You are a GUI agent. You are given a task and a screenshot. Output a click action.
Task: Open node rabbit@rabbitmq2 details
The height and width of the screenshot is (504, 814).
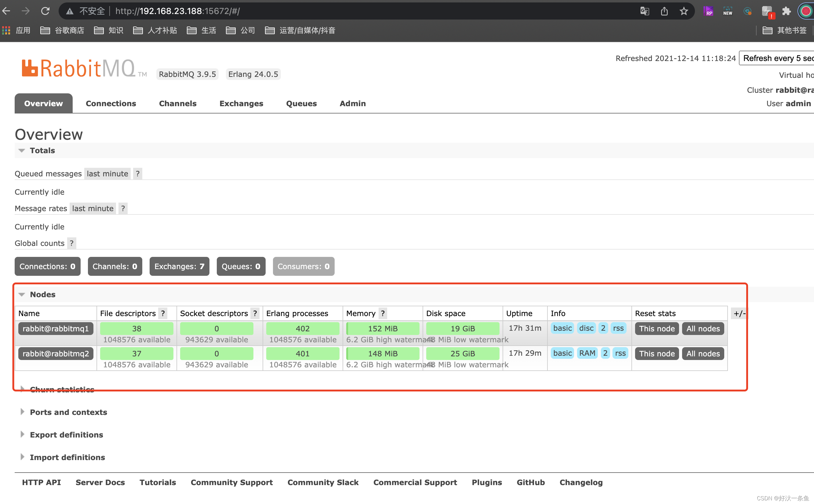(x=56, y=354)
